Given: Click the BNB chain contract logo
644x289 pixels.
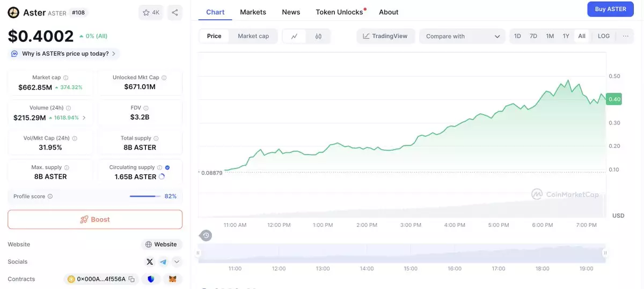Looking at the screenshot, I should coord(70,279).
